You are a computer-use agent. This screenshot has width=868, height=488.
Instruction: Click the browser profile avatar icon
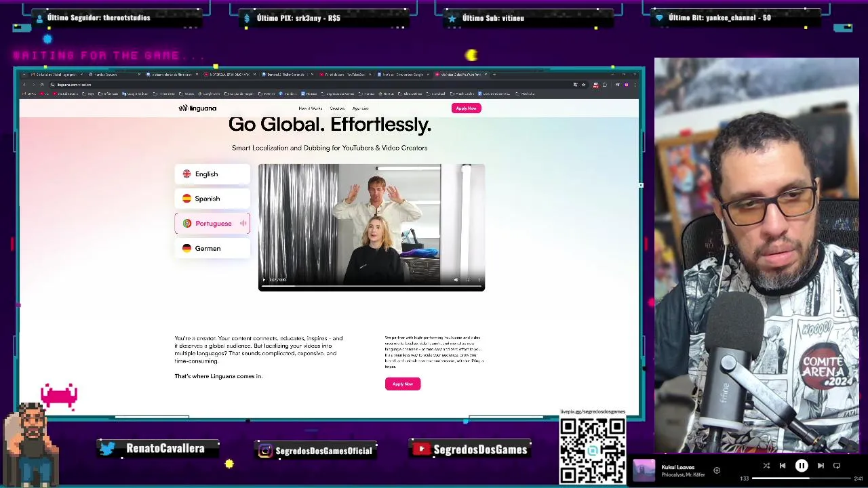point(626,85)
